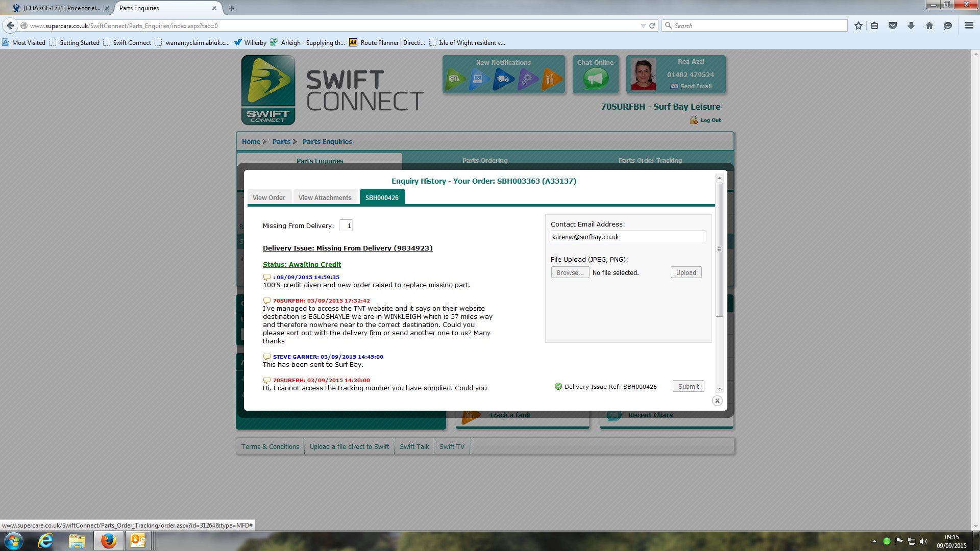Click Firefox bookmark star icon
Viewport: 980px width, 551px height.
(859, 26)
